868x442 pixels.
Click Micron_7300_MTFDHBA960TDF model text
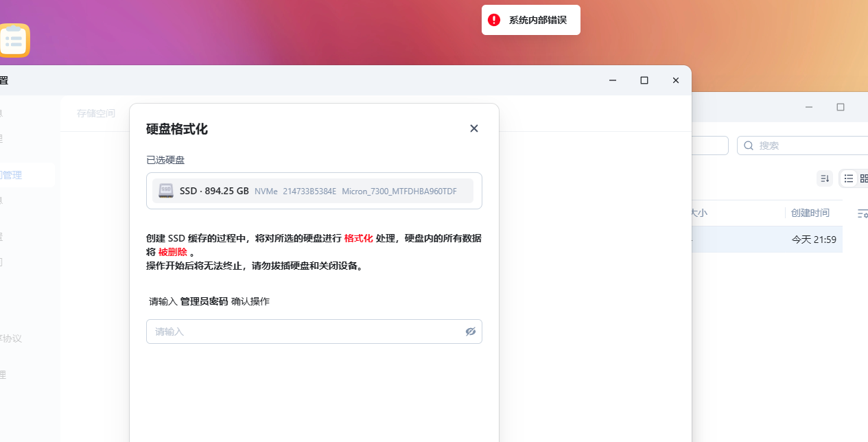(399, 191)
